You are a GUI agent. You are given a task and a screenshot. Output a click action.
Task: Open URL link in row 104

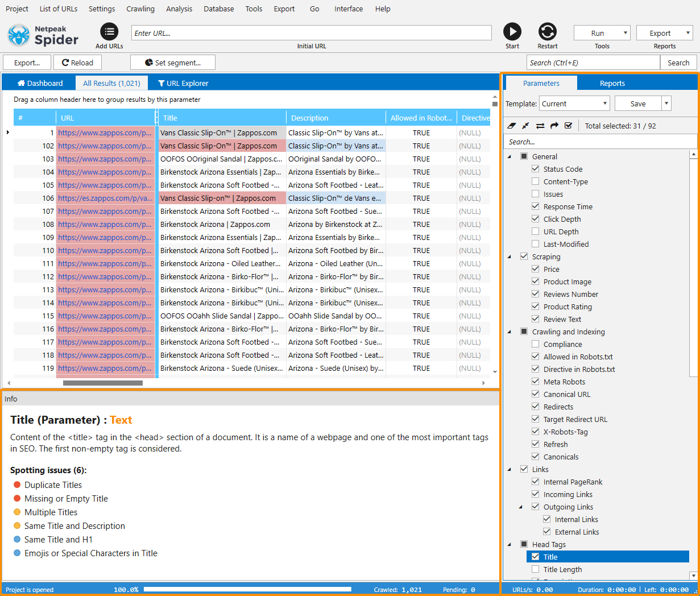(x=105, y=172)
